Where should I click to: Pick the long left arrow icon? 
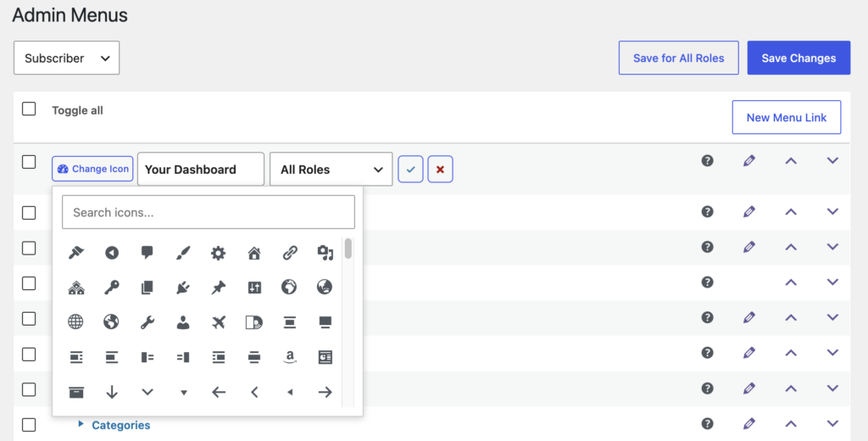(218, 392)
